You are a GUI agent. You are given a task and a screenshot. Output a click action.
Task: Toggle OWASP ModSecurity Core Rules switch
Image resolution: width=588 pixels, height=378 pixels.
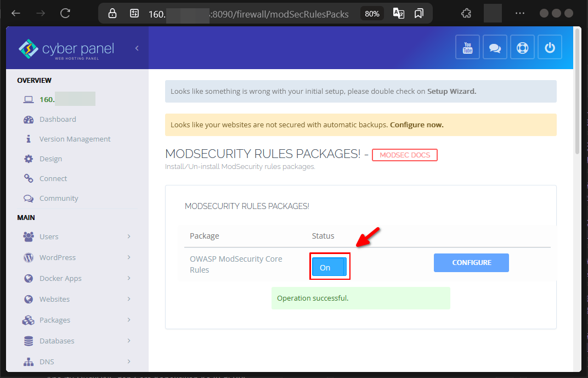[x=329, y=267]
